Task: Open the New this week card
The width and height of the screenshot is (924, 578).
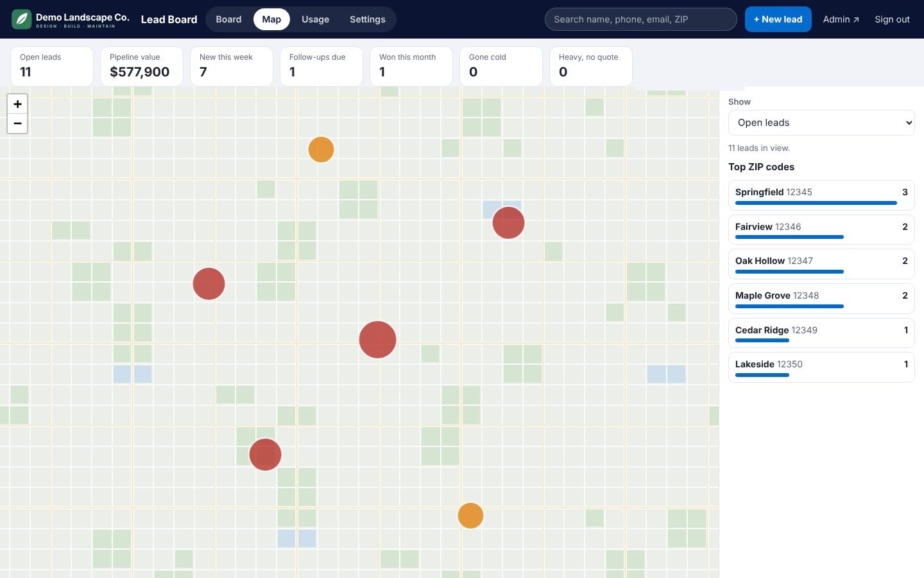Action: click(232, 66)
